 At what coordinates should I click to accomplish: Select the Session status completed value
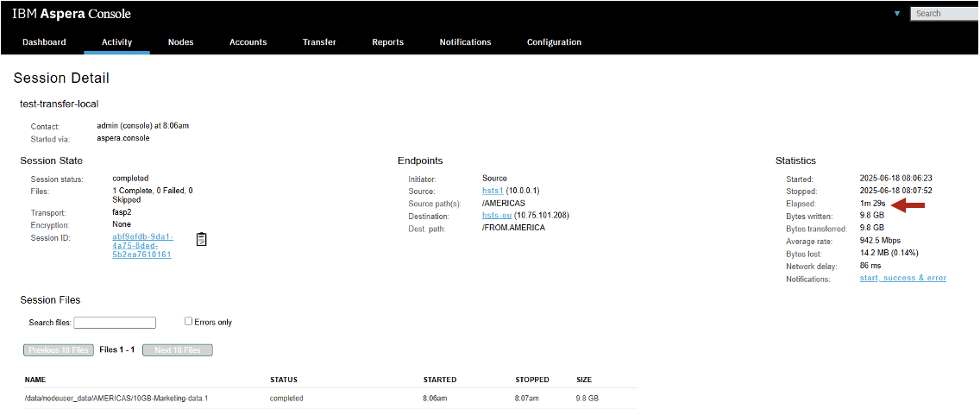[130, 178]
